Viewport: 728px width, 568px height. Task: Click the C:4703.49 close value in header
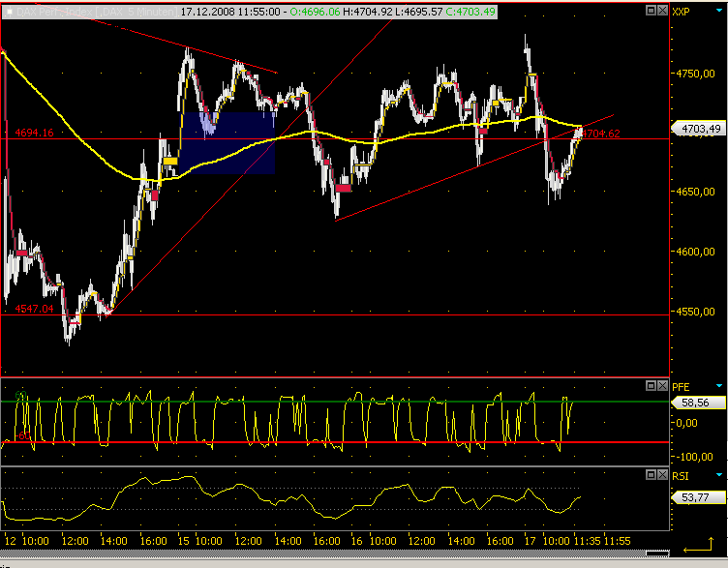[x=470, y=12]
